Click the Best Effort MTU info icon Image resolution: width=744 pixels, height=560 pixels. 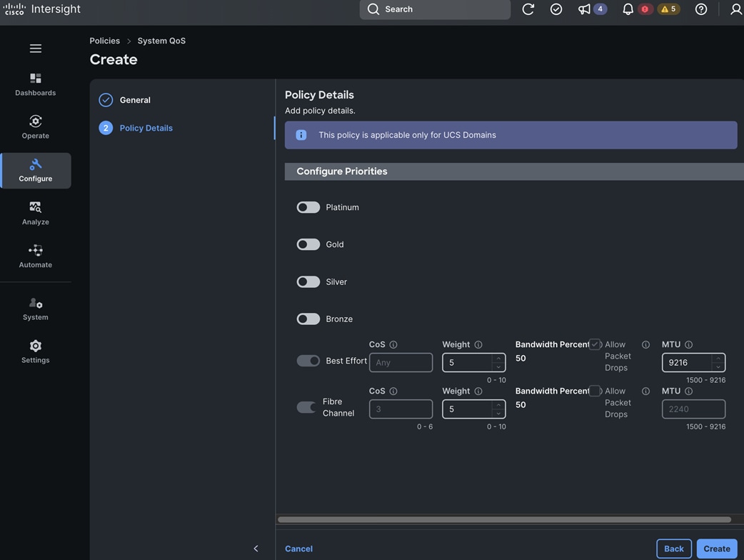click(688, 344)
